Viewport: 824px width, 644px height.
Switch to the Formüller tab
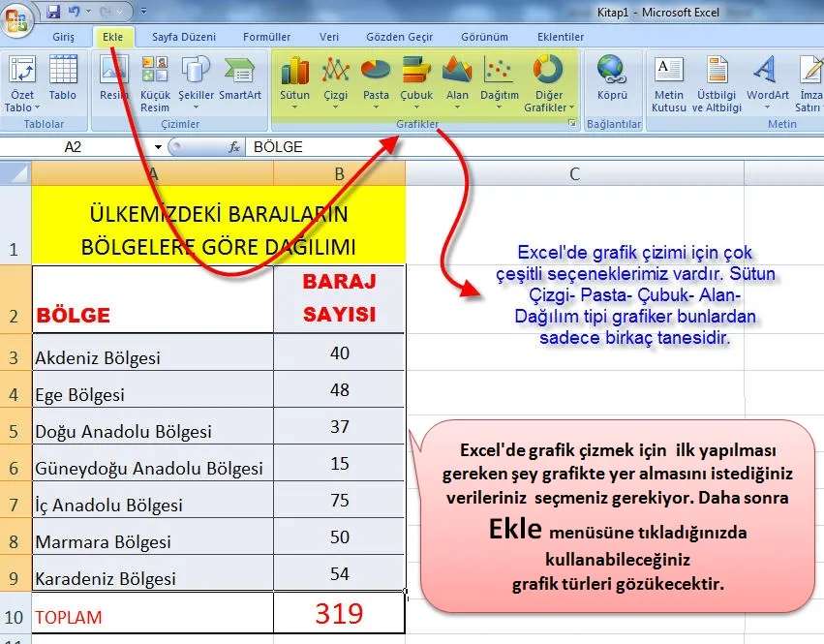coord(266,37)
